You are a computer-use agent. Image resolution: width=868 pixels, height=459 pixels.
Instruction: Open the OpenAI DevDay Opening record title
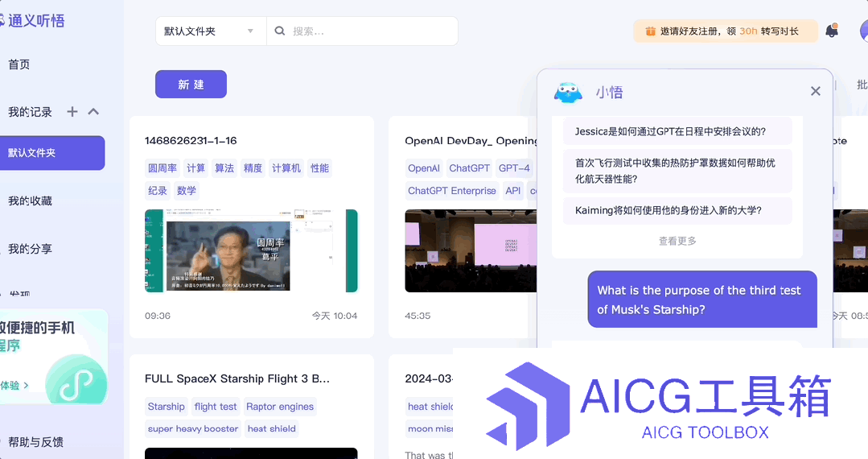(471, 141)
